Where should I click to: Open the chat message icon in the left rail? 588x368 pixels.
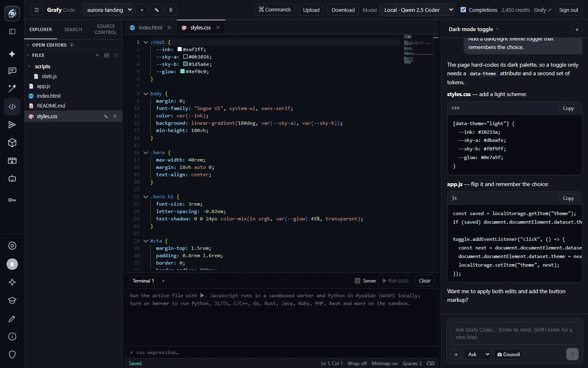pyautogui.click(x=12, y=71)
